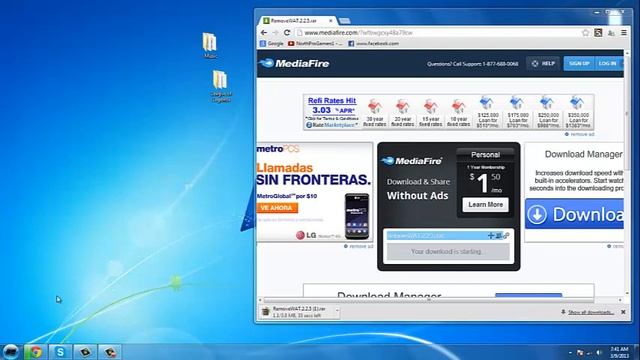640x360 pixels.
Task: Select the 30 year fixed rates house icon
Action: click(375, 106)
